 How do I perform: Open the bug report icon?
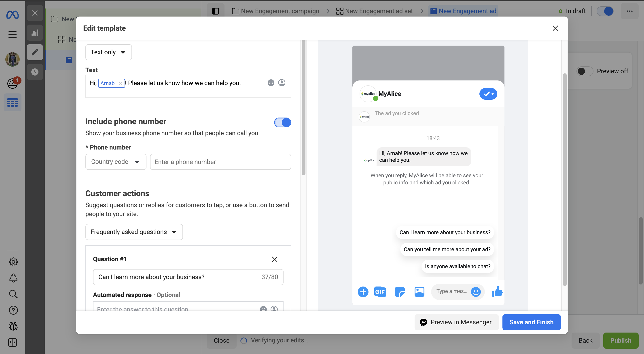click(13, 326)
